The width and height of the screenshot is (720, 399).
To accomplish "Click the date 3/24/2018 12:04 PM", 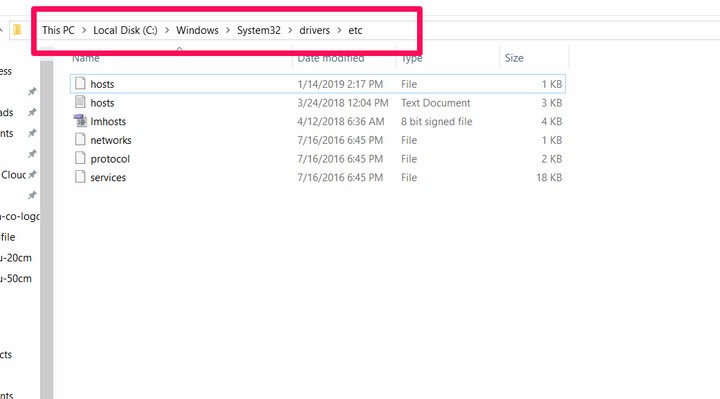I will pos(343,103).
